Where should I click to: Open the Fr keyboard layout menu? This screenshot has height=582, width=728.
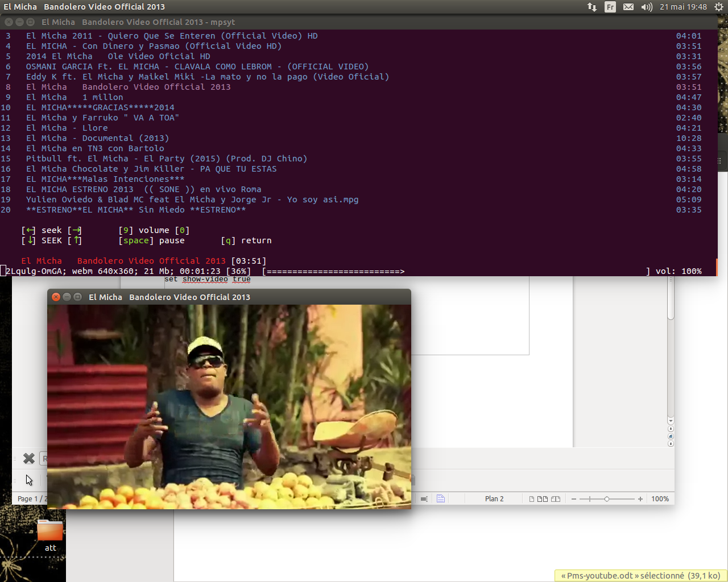(610, 7)
